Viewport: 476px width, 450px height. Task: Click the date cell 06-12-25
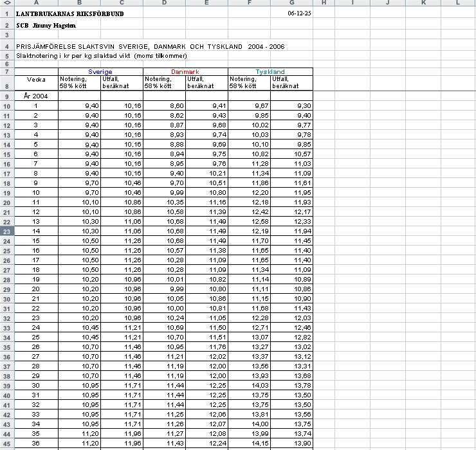click(299, 13)
